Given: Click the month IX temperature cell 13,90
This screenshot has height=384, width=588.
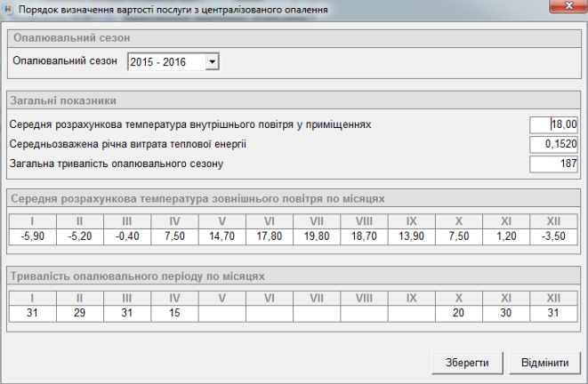Looking at the screenshot, I should point(411,237).
